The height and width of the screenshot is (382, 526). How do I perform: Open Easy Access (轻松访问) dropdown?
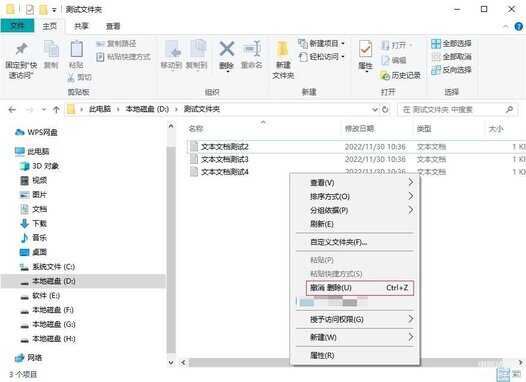point(321,57)
